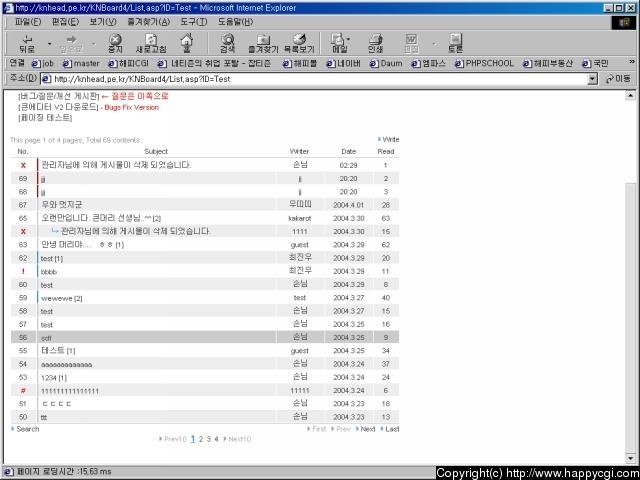Click the Print (인쇄) toolbar icon
Screen dimensions: 640x480
tap(375, 43)
